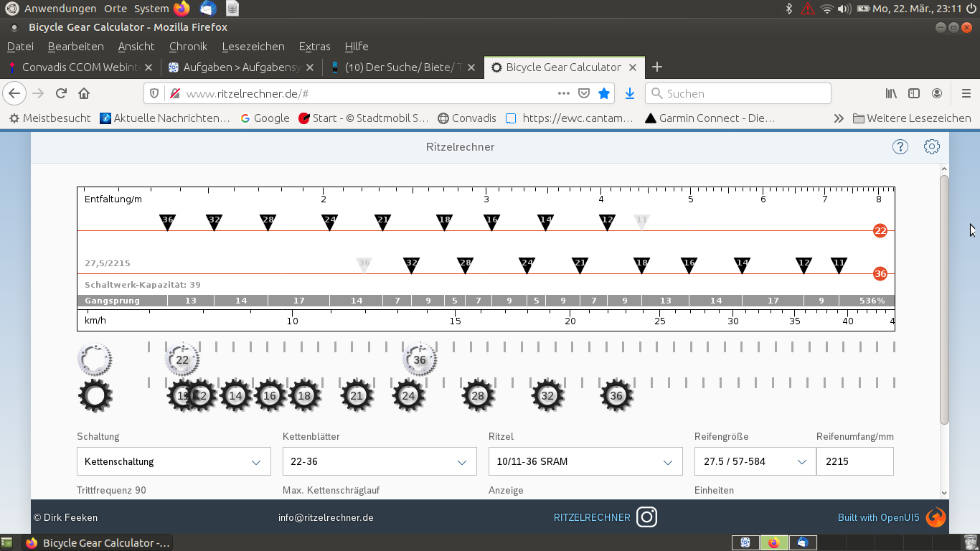Open the Ritzelrechner settings gear
The image size is (980, 551).
(931, 147)
